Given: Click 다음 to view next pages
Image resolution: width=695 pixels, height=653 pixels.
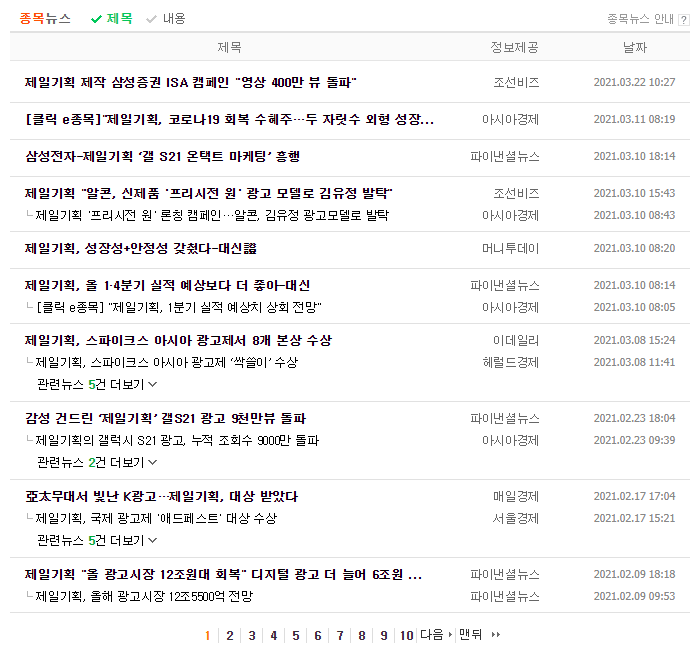Looking at the screenshot, I should coord(436,635).
